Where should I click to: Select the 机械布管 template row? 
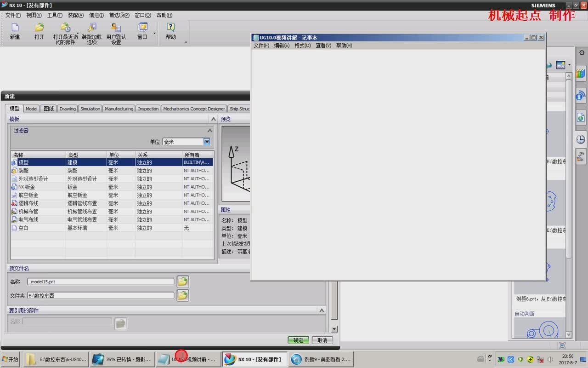[x=112, y=211]
